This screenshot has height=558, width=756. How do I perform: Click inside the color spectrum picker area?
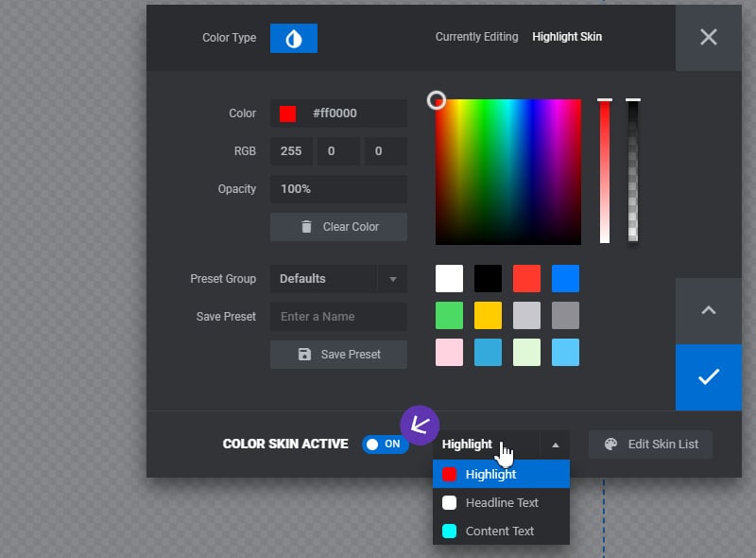click(x=508, y=172)
